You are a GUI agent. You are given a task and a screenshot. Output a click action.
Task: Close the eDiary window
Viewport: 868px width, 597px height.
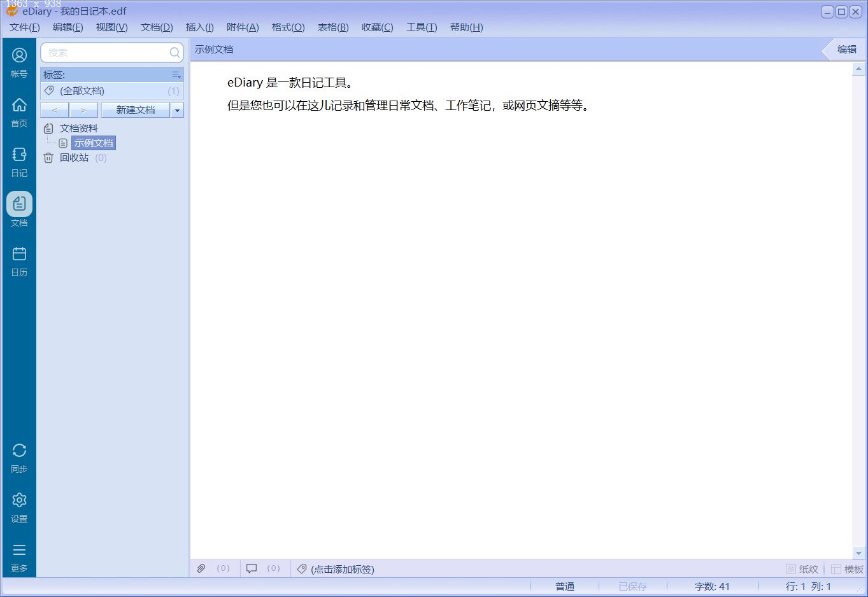855,11
